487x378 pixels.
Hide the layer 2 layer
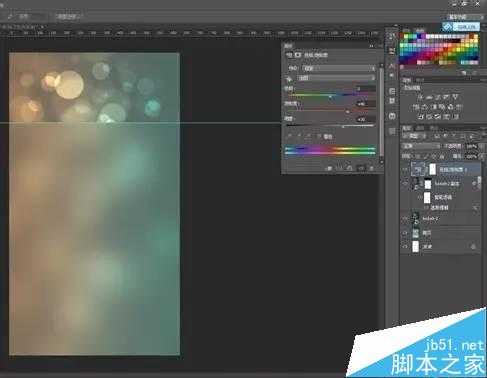coord(405,219)
